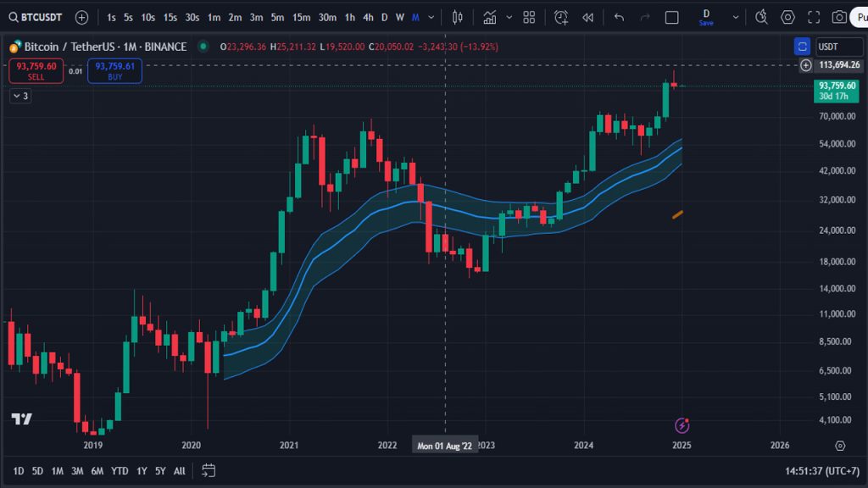Take a chart snapshot with the camera icon
The image size is (868, 488).
839,16
